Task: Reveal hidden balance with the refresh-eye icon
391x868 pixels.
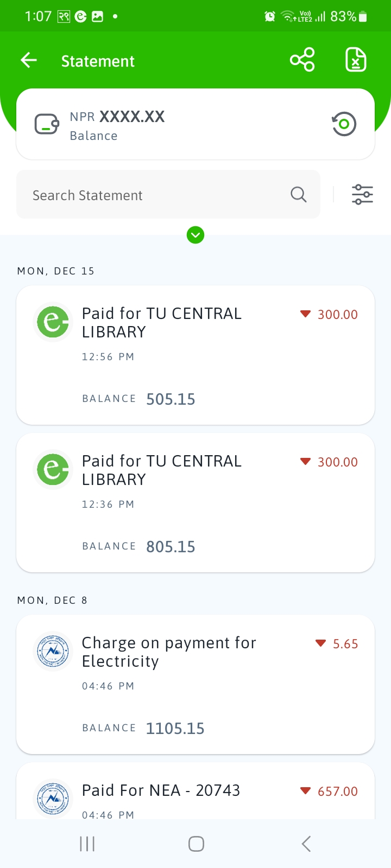Action: (344, 124)
